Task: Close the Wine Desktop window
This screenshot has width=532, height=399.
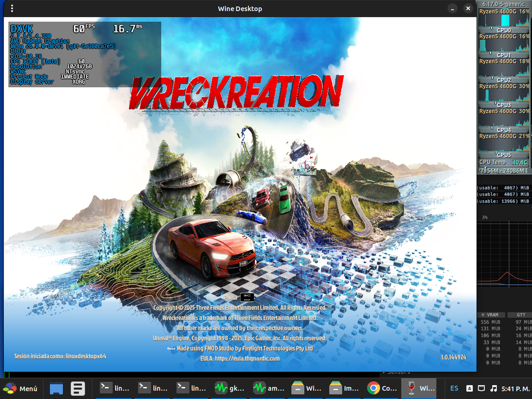Action: [x=468, y=8]
